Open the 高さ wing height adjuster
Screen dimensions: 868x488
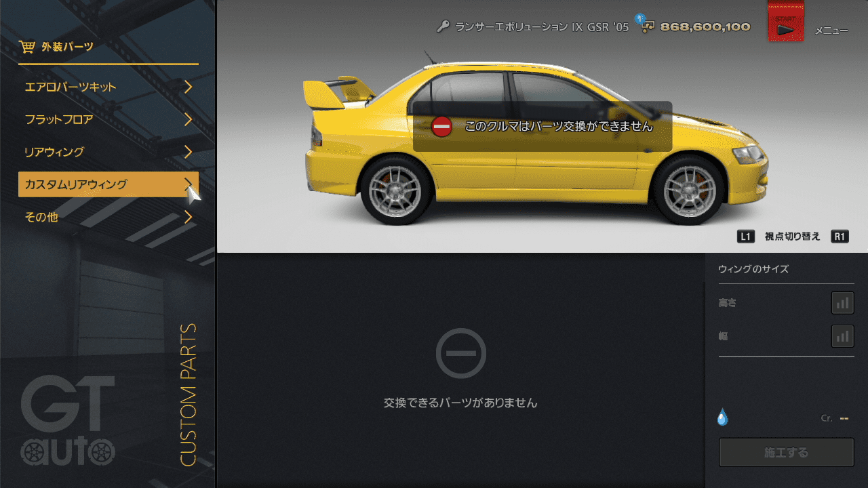click(x=842, y=303)
